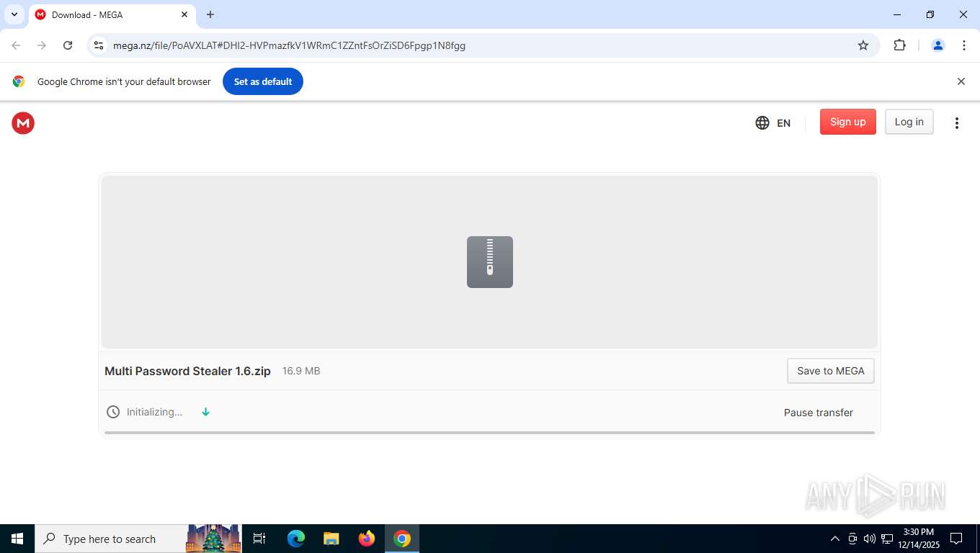Click Save to MEGA button
This screenshot has width=980, height=553.
click(830, 371)
